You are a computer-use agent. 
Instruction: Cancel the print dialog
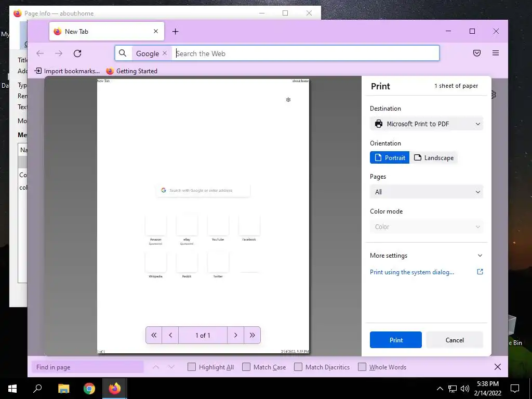454,340
